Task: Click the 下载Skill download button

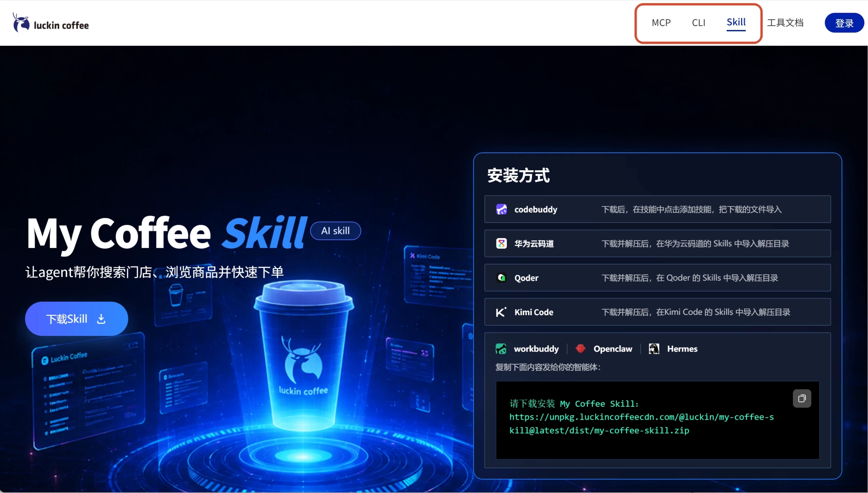Action: pyautogui.click(x=76, y=319)
